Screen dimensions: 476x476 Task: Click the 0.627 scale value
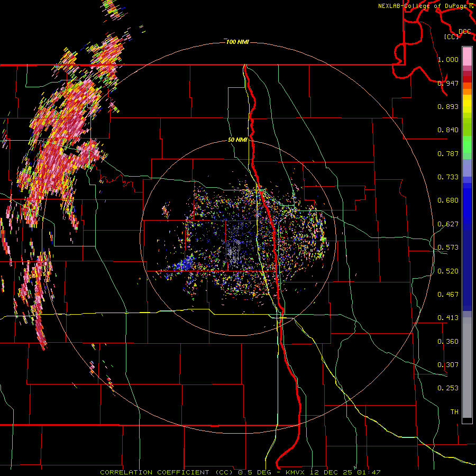coord(448,224)
